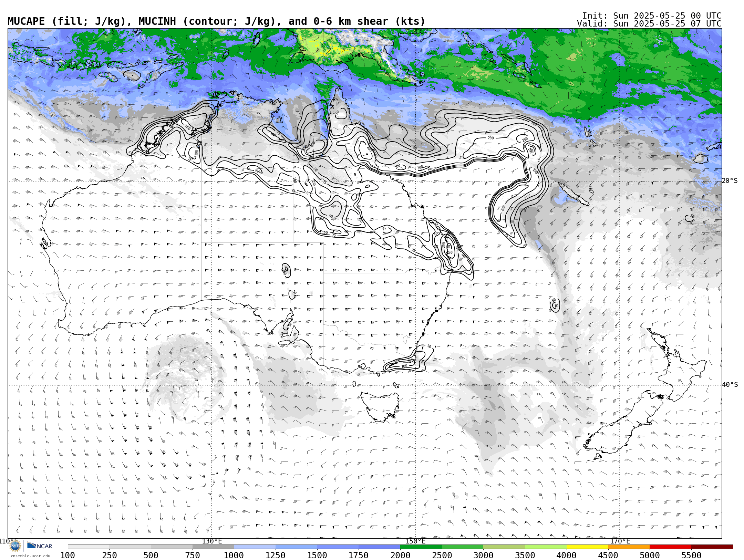Click the 150°E longitude label
This screenshot has width=744, height=560.
415,541
